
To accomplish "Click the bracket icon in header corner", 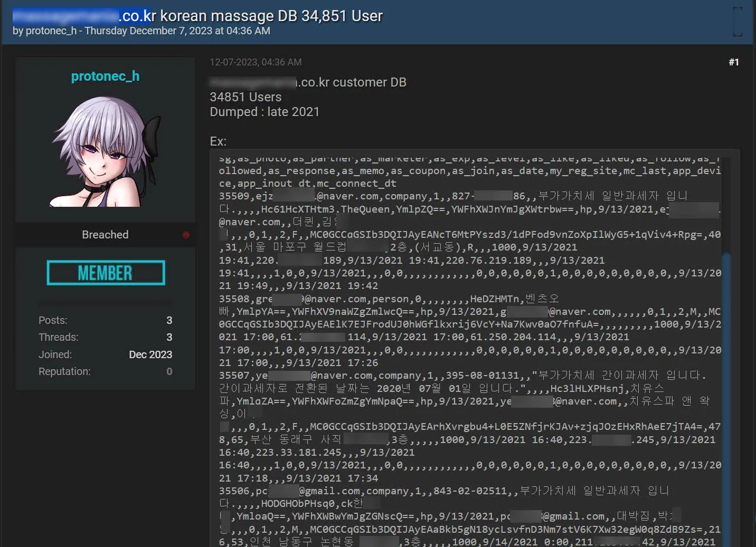I will tap(738, 22).
